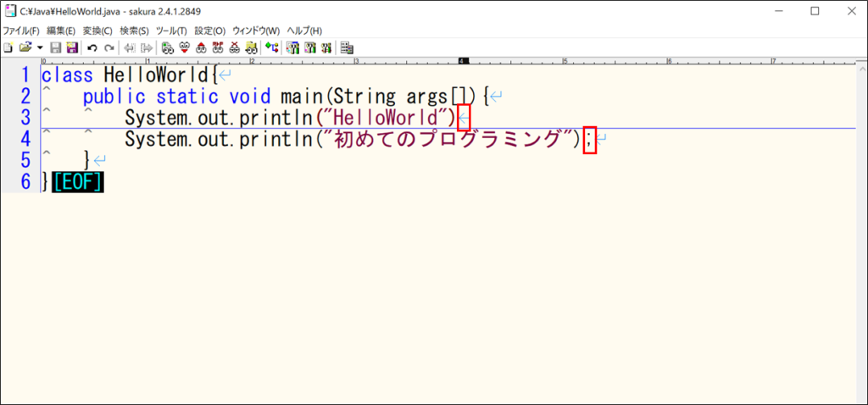
Task: Save the file with the floppy disk icon
Action: (56, 48)
